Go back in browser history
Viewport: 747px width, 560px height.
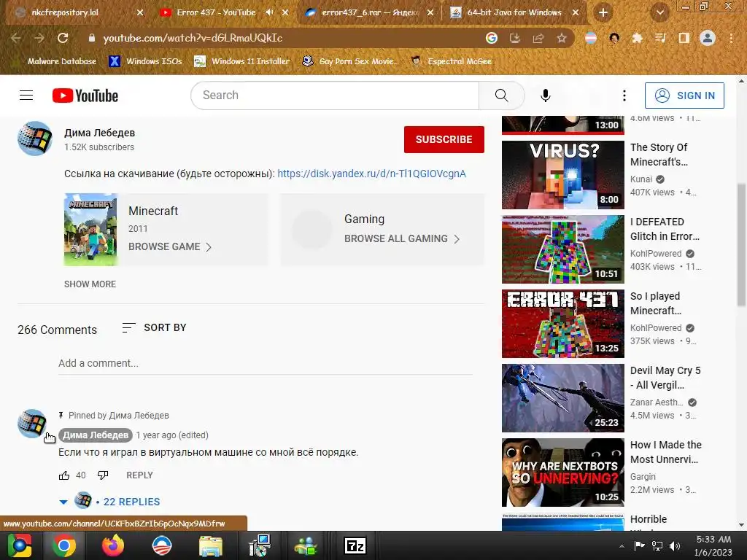click(x=16, y=38)
